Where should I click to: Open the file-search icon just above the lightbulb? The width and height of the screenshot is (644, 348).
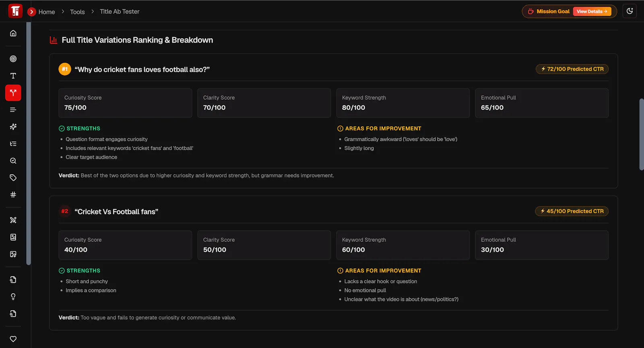(13, 280)
